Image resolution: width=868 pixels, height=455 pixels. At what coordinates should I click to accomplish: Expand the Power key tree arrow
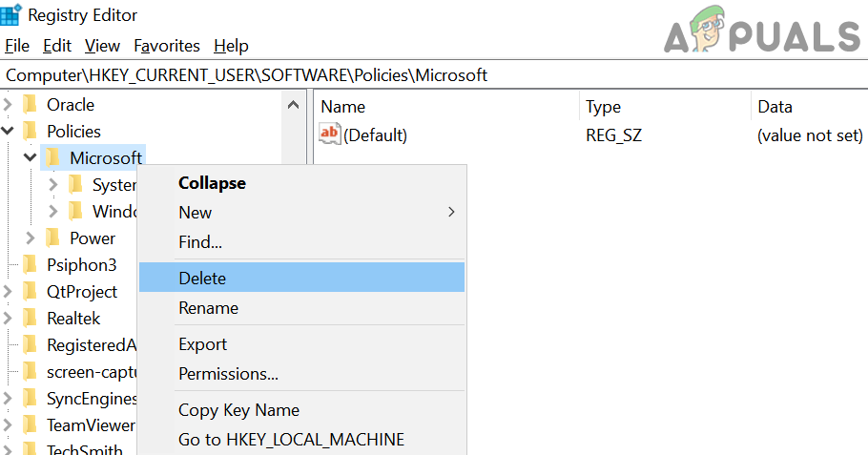pyautogui.click(x=31, y=238)
